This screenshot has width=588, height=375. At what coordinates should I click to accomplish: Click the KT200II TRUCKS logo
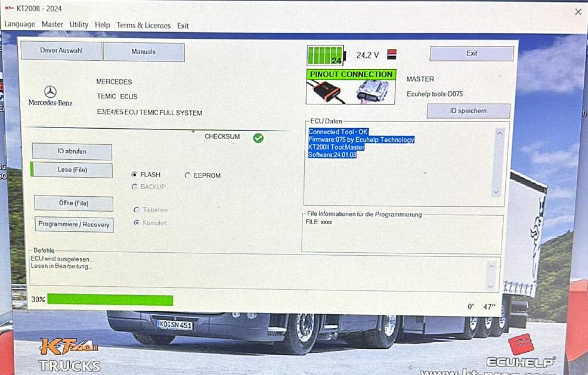[x=70, y=355]
